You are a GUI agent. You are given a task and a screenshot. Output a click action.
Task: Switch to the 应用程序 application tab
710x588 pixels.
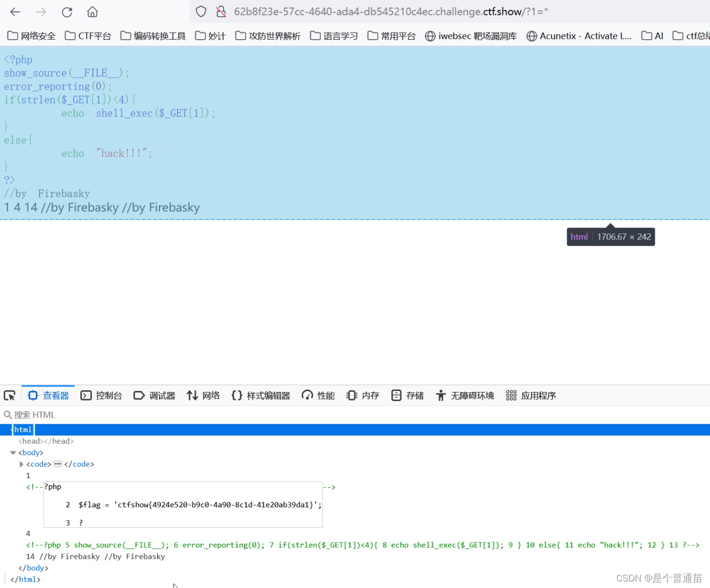[531, 396]
